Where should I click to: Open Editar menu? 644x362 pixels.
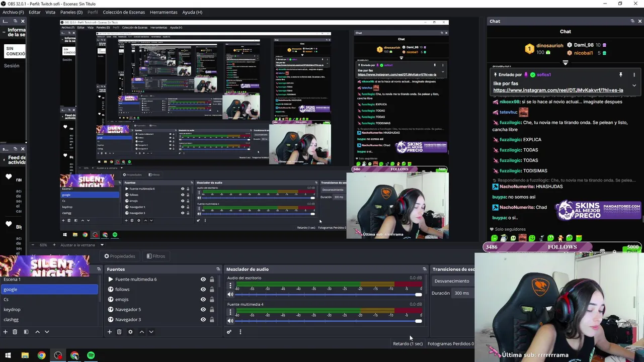click(35, 12)
